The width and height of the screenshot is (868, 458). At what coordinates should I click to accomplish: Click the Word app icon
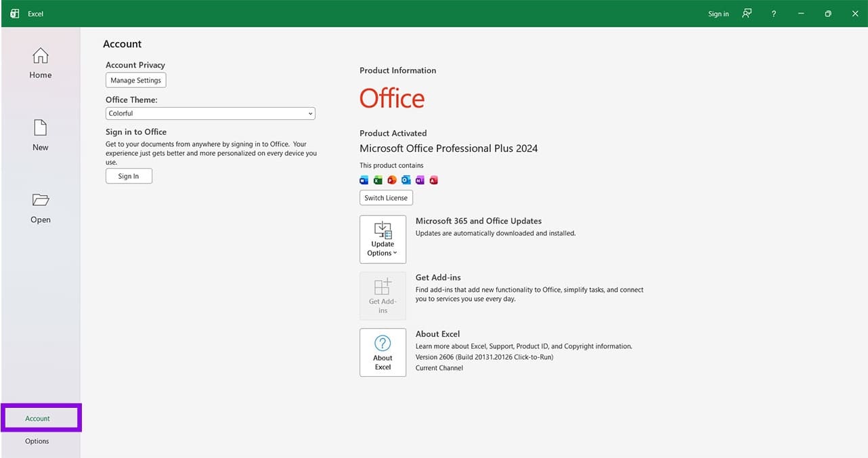(x=364, y=180)
